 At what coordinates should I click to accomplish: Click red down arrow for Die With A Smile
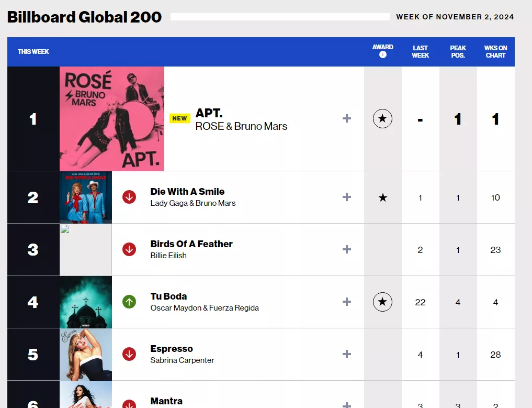pos(129,197)
